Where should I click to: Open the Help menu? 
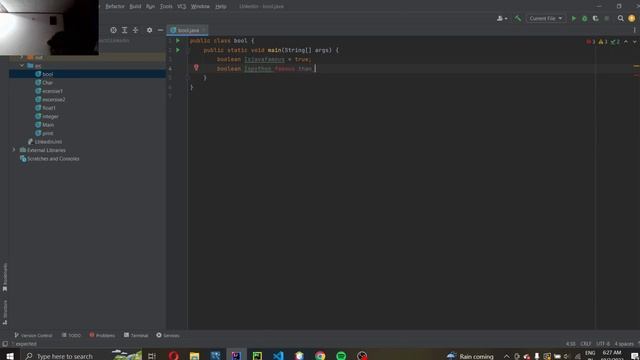tap(221, 7)
